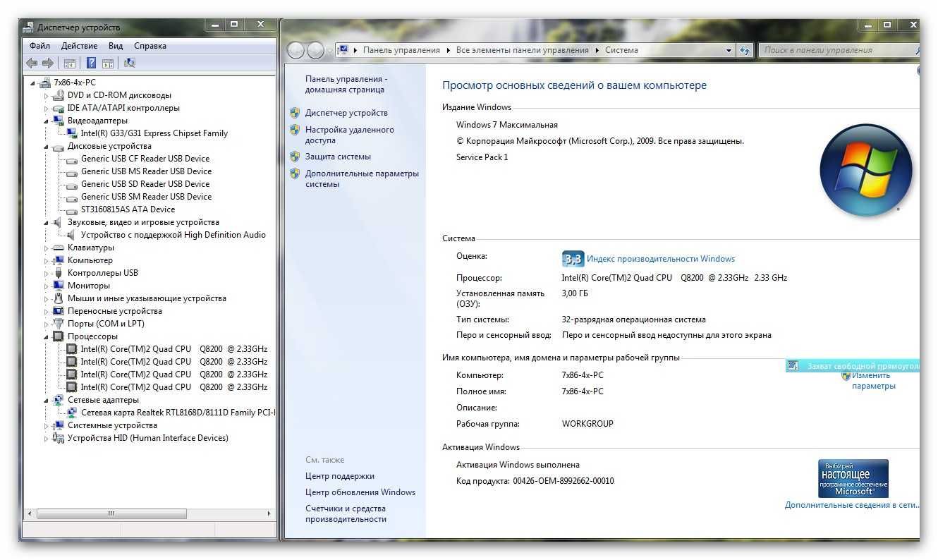This screenshot has height=560, width=938.
Task: Select Generic USB CF Reader USB Device
Action: pyautogui.click(x=145, y=159)
